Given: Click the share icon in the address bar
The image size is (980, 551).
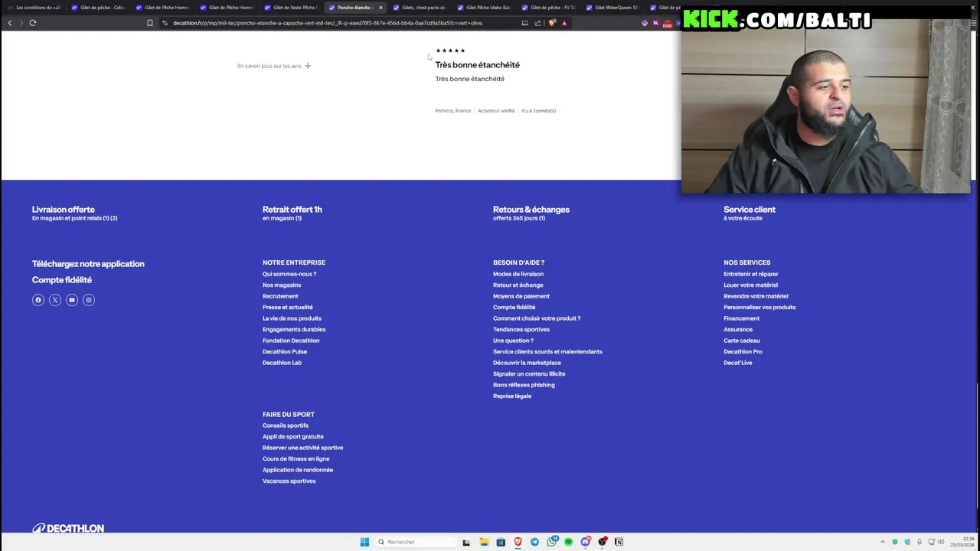Looking at the screenshot, I should click(537, 23).
